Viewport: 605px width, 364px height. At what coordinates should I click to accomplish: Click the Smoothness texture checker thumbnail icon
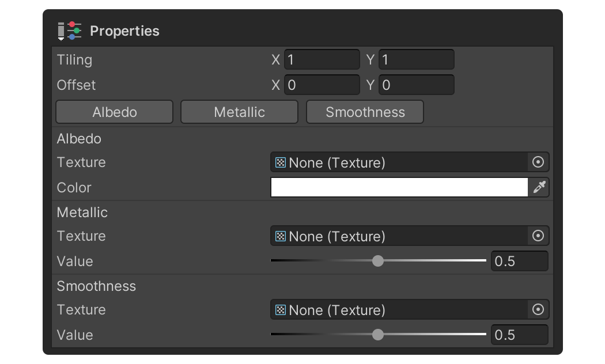[x=279, y=309]
